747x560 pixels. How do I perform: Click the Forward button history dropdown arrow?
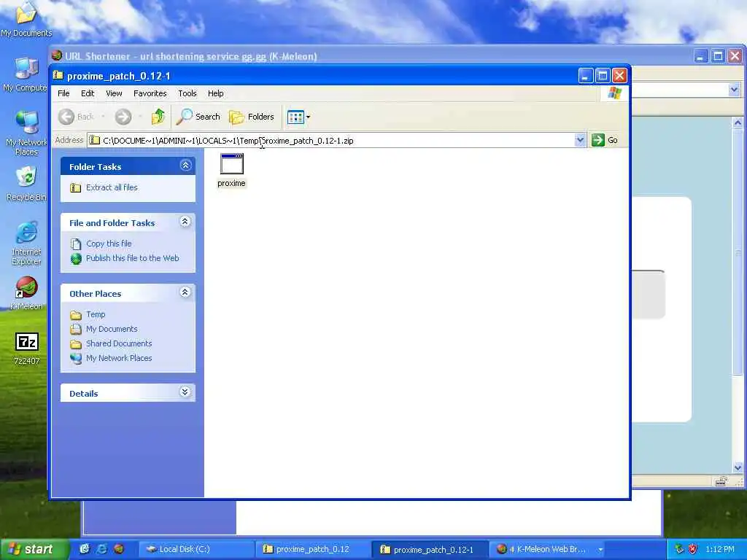click(140, 117)
